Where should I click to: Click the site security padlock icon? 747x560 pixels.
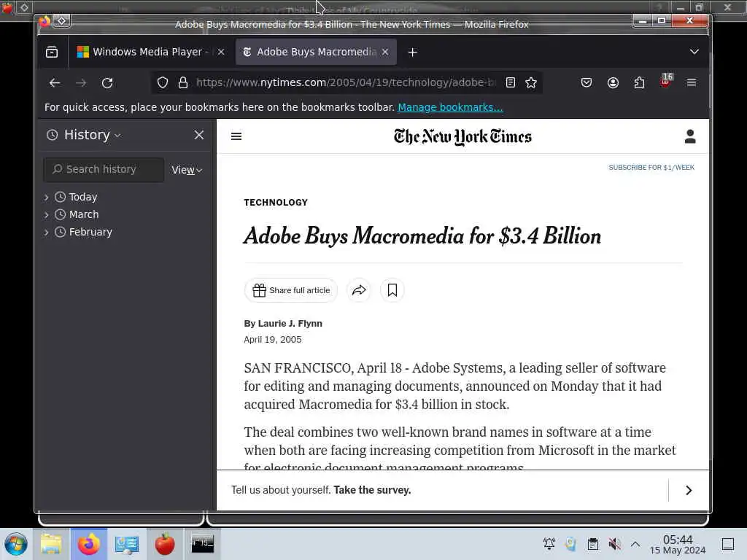(183, 83)
